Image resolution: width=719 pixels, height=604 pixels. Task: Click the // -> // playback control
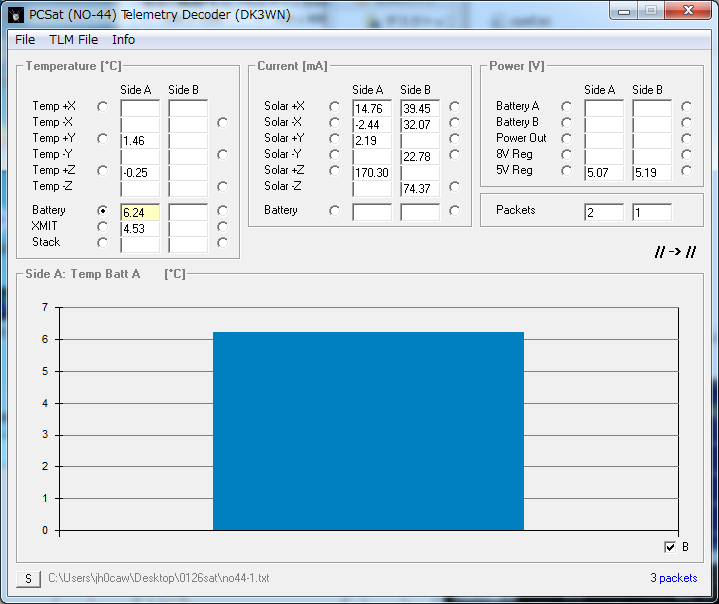click(x=675, y=252)
